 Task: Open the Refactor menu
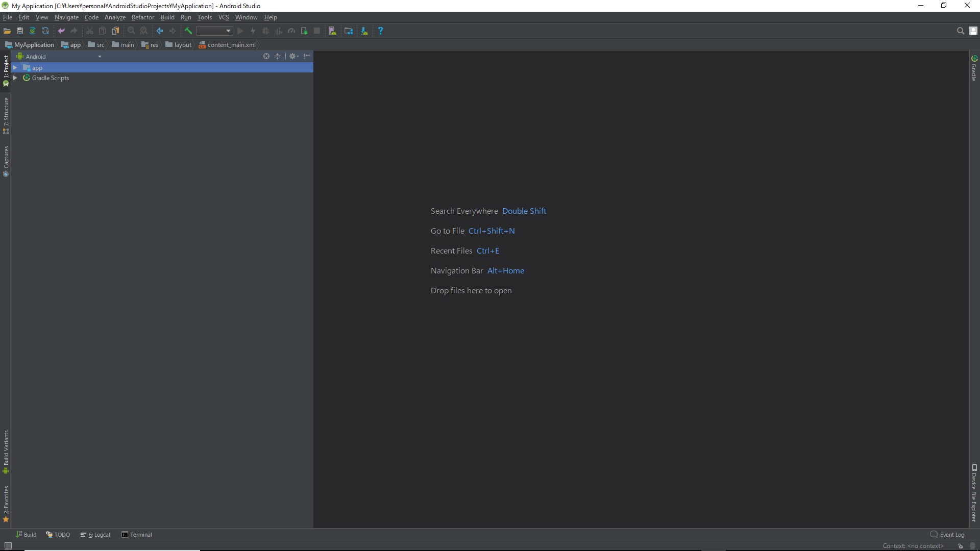(x=143, y=17)
